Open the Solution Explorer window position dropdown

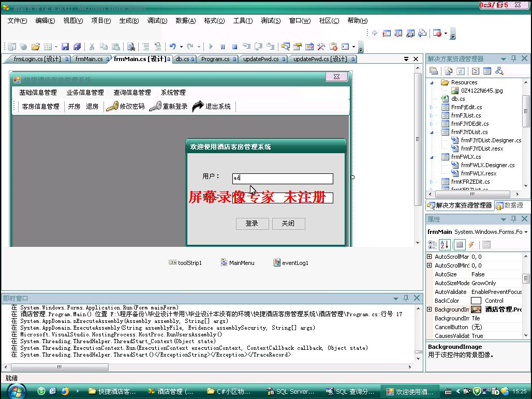tap(504, 59)
